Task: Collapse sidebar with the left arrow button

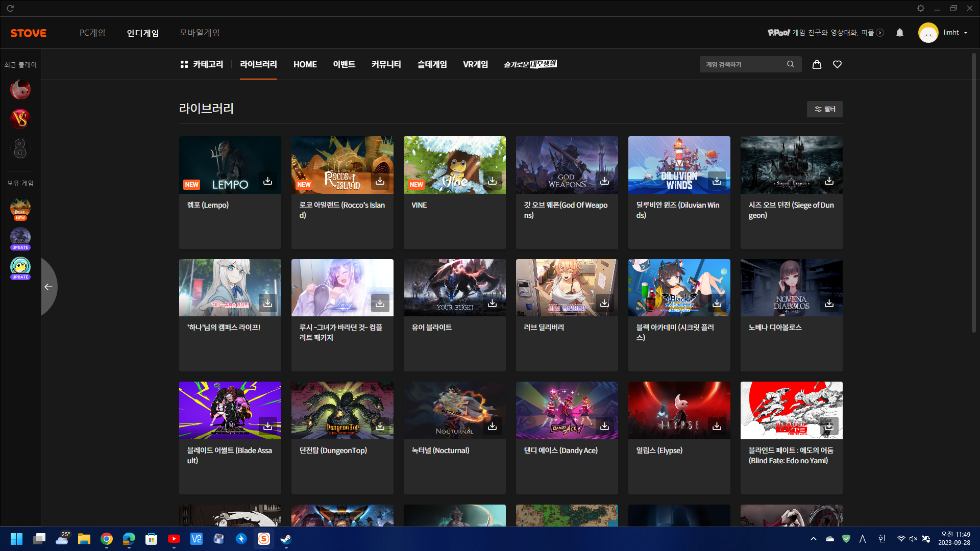Action: [x=48, y=287]
